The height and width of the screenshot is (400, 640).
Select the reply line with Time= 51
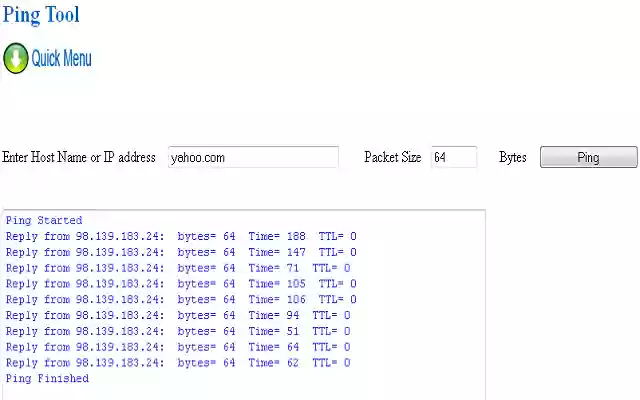tap(178, 331)
